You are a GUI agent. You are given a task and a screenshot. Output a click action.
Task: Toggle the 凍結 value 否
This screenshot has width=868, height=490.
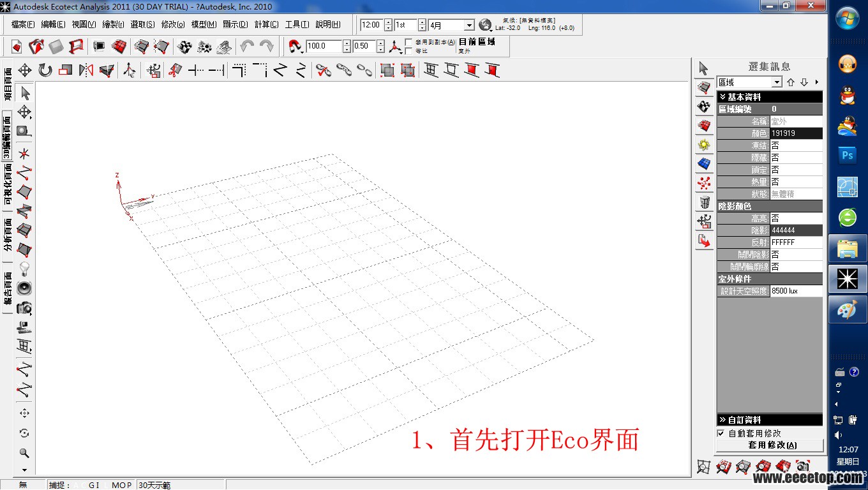[x=796, y=145]
